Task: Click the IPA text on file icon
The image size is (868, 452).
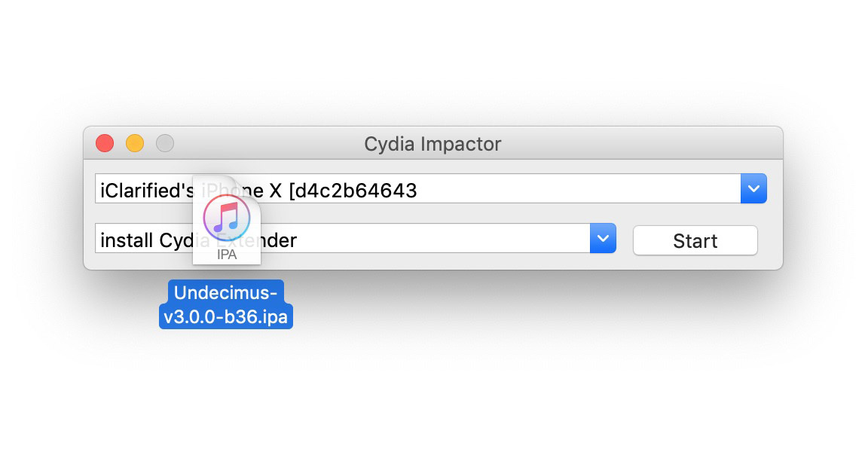Action: (227, 255)
